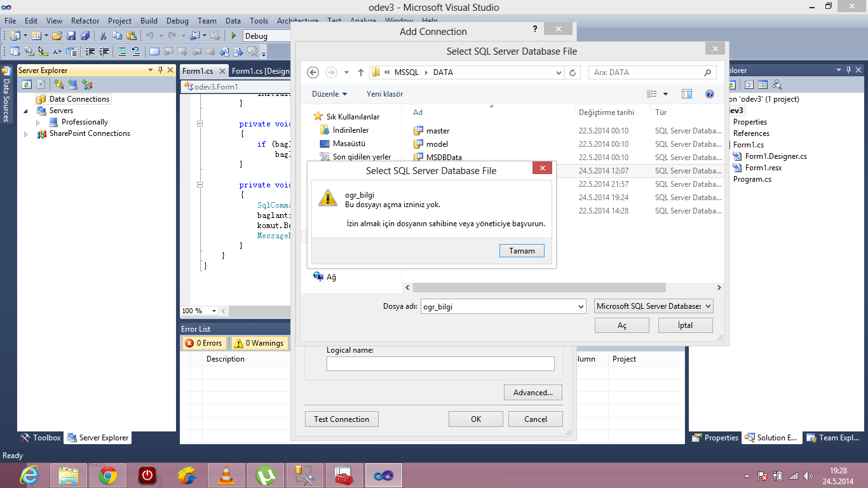The image size is (868, 488).
Task: Click the Server Explorer Refresh icon
Action: [27, 84]
